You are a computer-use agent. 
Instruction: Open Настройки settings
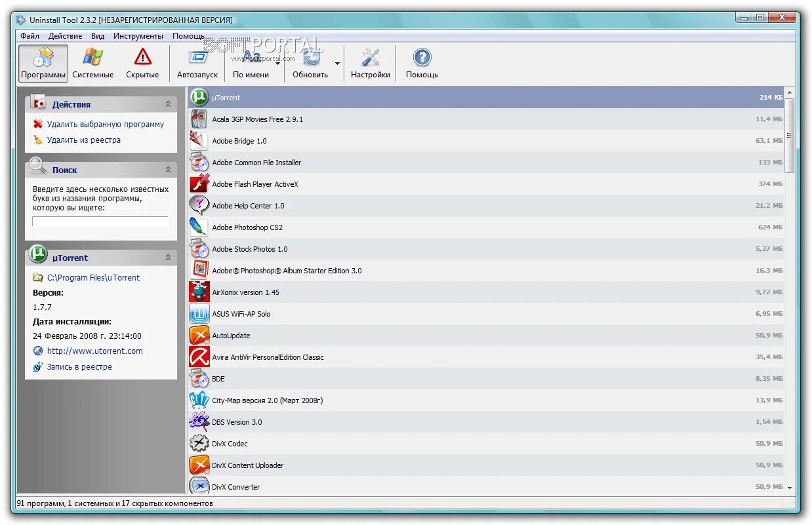coord(371,63)
